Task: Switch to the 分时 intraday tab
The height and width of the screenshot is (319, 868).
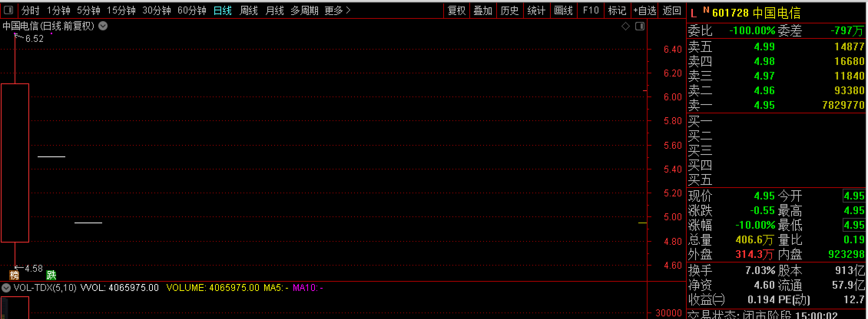Action: coord(30,10)
